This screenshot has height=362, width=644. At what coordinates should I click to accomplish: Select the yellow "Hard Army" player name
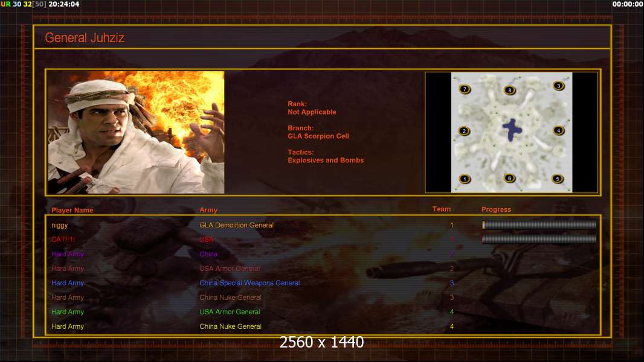pos(67,327)
